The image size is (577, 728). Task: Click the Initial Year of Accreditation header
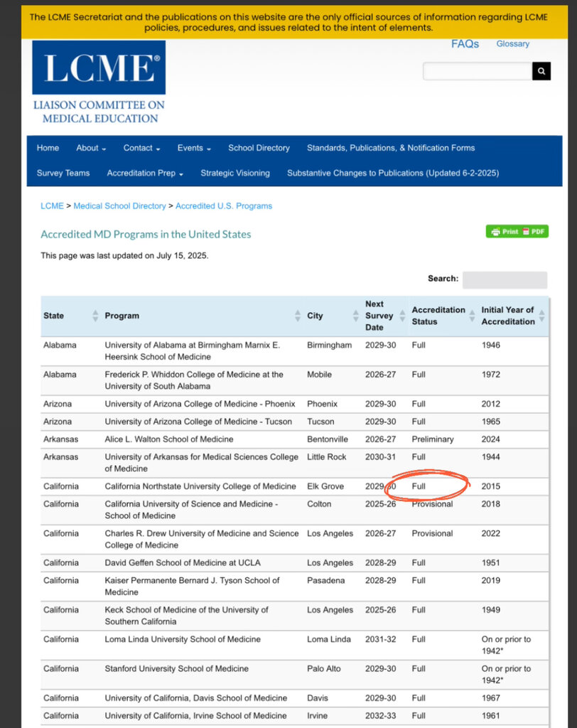tap(508, 316)
